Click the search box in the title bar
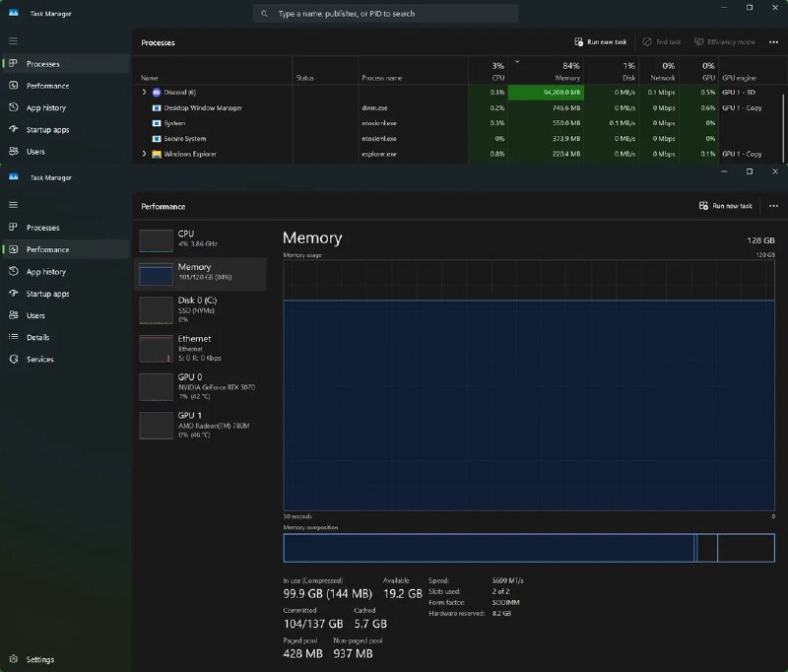The image size is (788, 672). (x=386, y=14)
